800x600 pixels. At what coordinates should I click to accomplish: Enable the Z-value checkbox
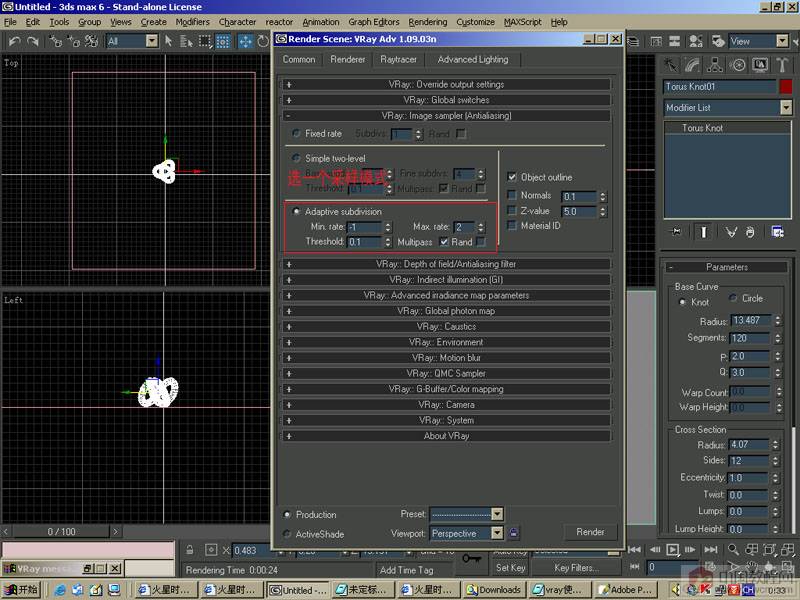[512, 210]
